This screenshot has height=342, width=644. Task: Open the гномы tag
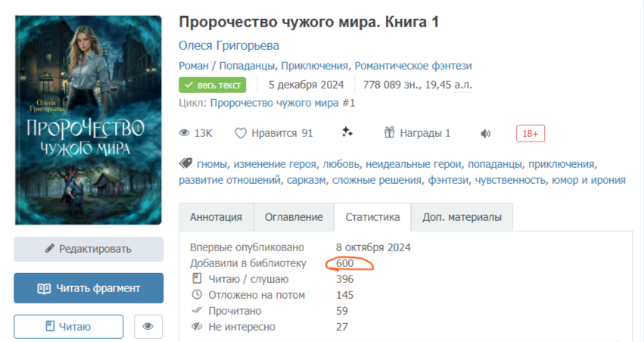pyautogui.click(x=212, y=164)
